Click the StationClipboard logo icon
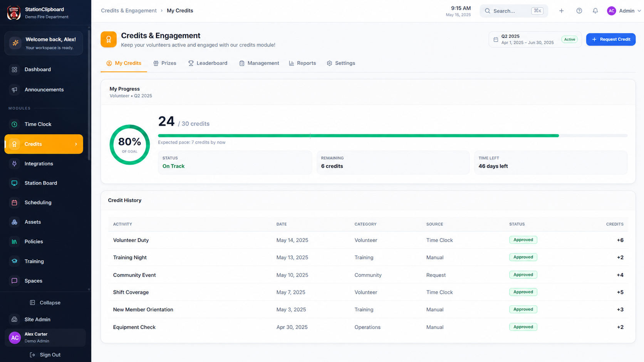The height and width of the screenshot is (362, 644). pos(14,13)
